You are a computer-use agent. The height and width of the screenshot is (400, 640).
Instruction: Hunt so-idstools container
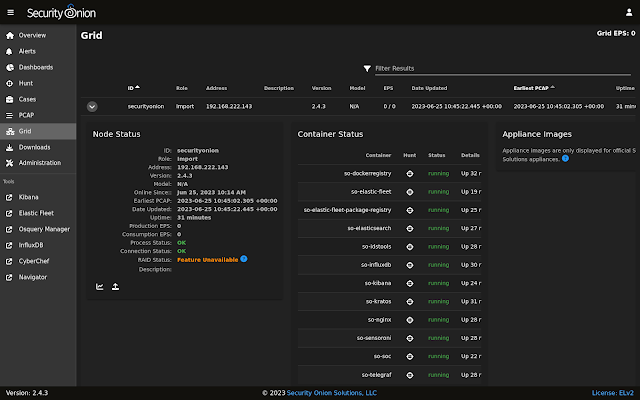click(x=410, y=247)
